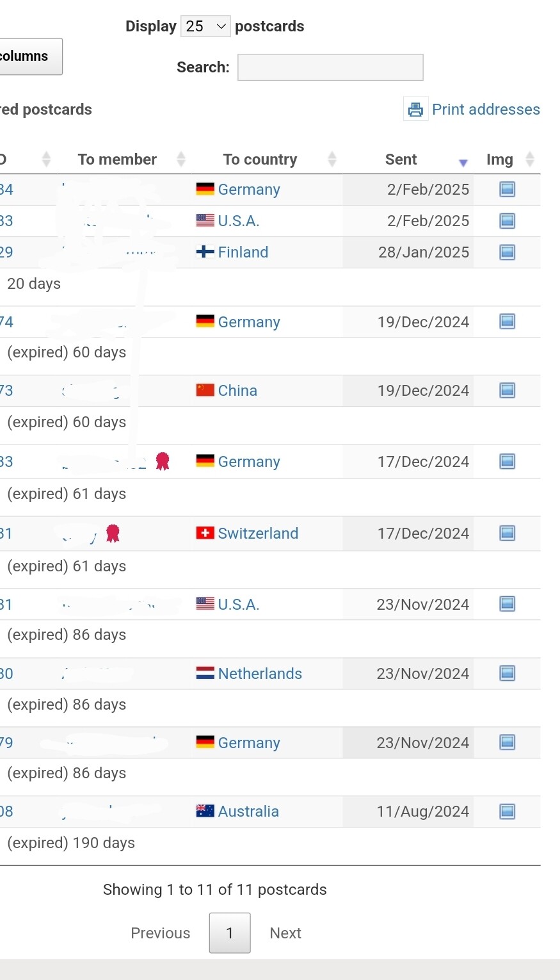The image size is (560, 980).
Task: Open image icon for Switzerland postcard
Action: tap(507, 534)
